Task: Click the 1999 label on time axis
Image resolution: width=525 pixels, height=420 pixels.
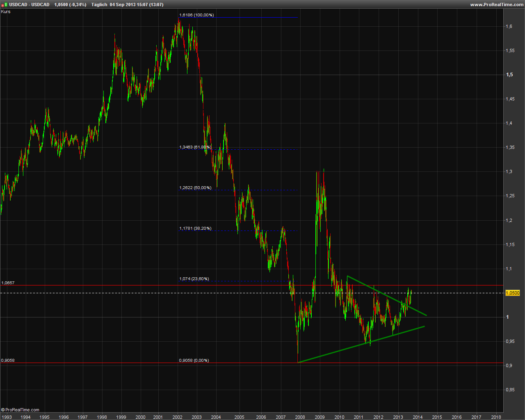Action: tap(121, 417)
